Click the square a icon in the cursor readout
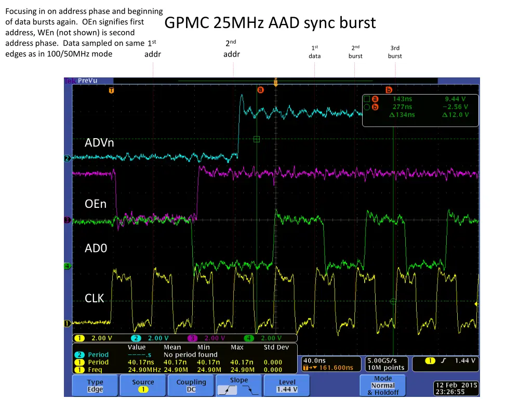This screenshot has width=532, height=399. point(367,99)
